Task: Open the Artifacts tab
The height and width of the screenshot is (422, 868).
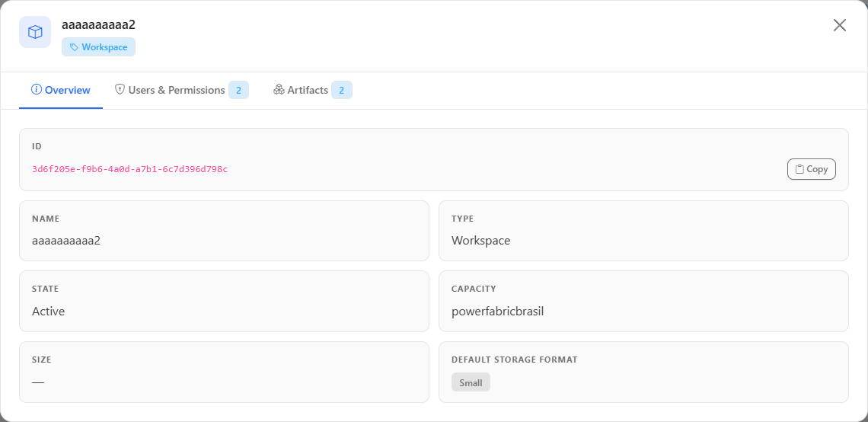Action: tap(313, 90)
